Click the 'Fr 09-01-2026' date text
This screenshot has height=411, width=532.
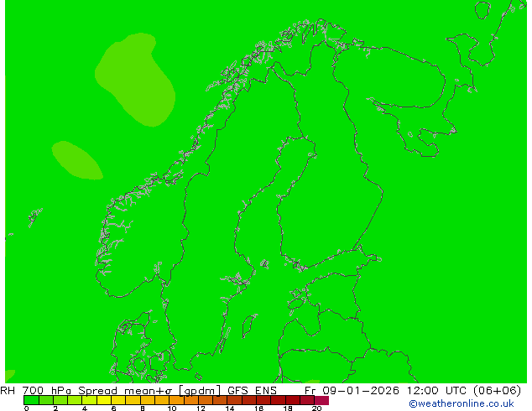coord(352,390)
